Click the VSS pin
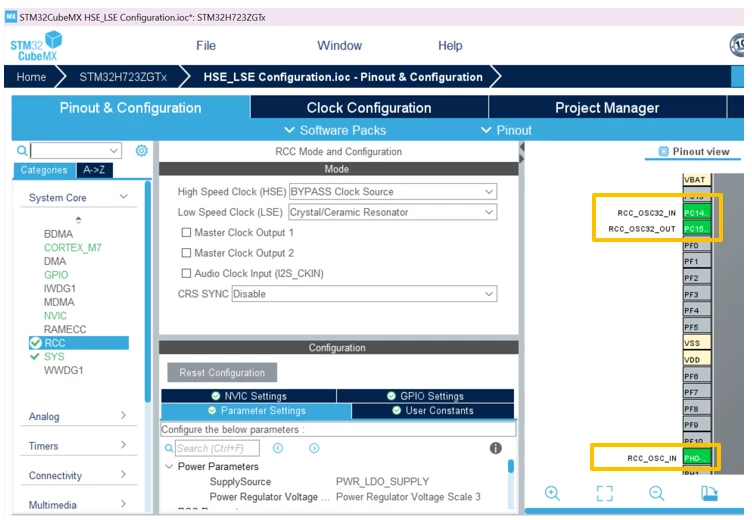 [696, 343]
